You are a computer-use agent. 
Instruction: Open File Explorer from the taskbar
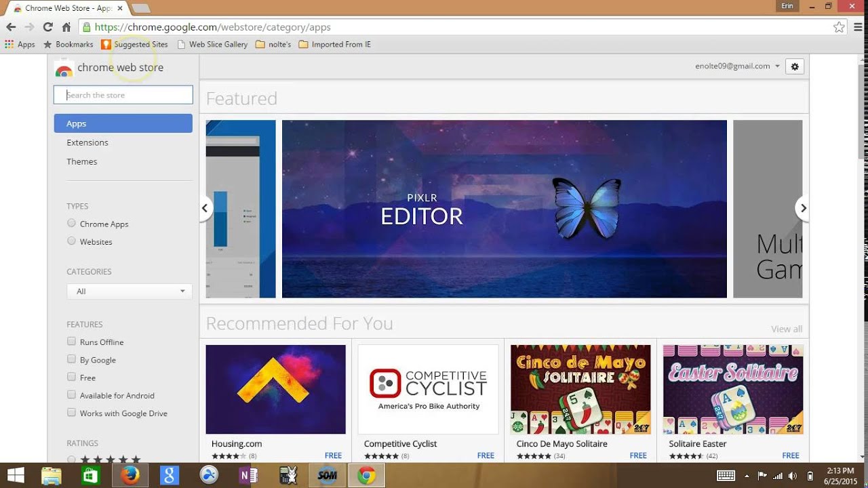[52, 475]
